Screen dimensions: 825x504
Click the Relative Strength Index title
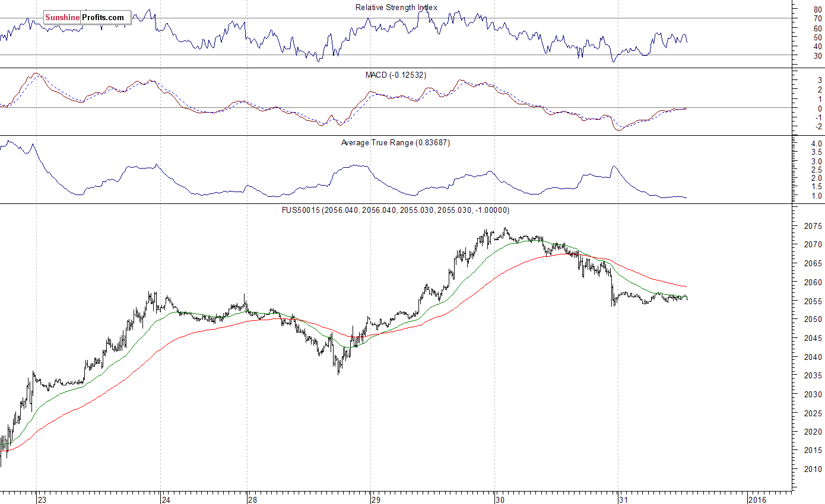pyautogui.click(x=396, y=8)
